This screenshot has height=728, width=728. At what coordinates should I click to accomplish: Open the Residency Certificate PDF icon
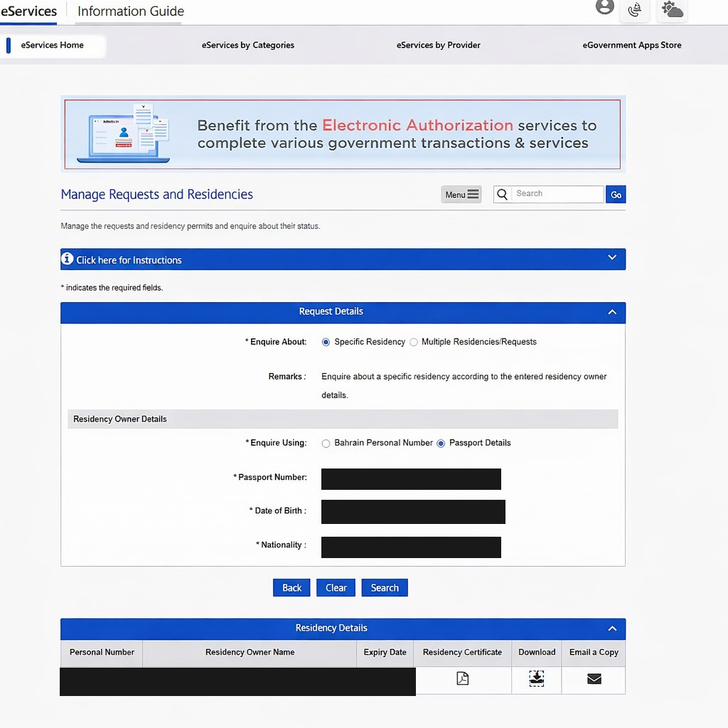pos(462,678)
